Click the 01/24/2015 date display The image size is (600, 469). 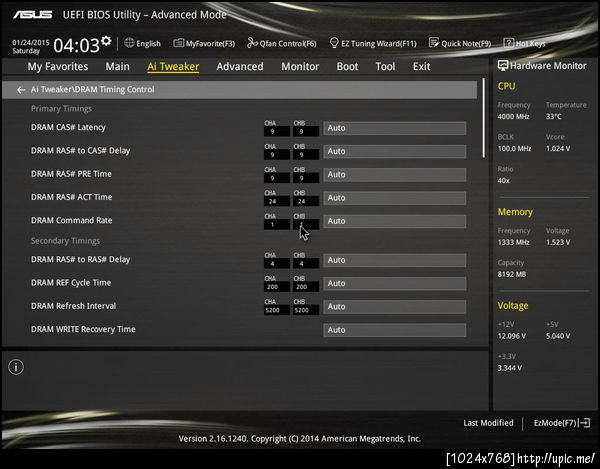(x=31, y=42)
